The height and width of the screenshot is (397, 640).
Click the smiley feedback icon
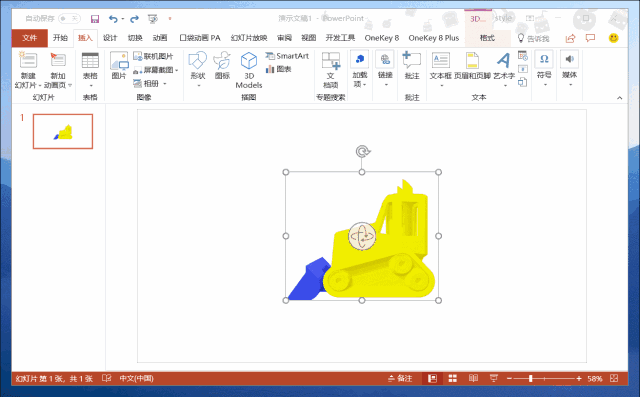[x=613, y=38]
